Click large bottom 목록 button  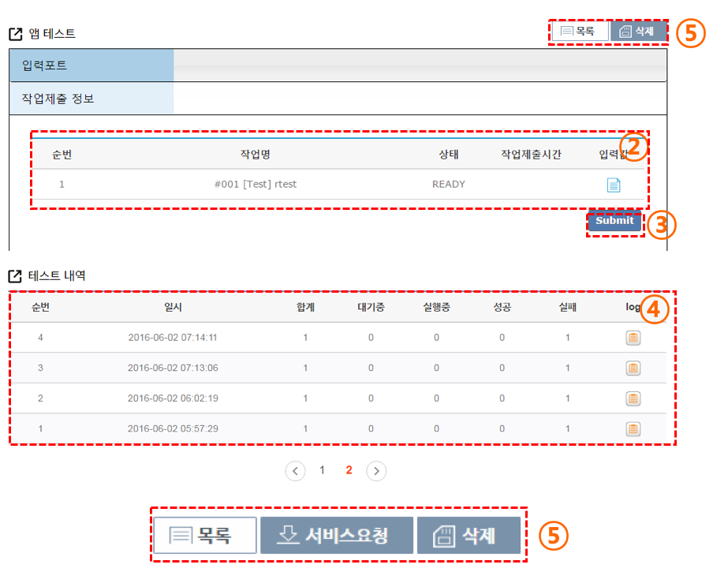coord(205,536)
